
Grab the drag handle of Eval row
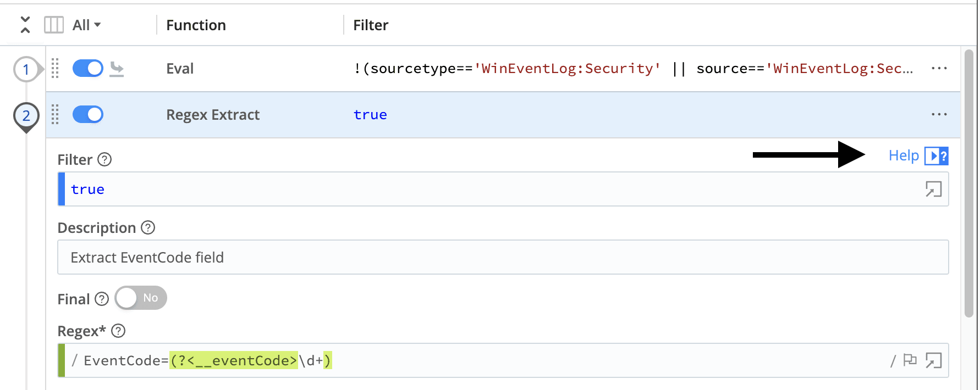pyautogui.click(x=55, y=69)
